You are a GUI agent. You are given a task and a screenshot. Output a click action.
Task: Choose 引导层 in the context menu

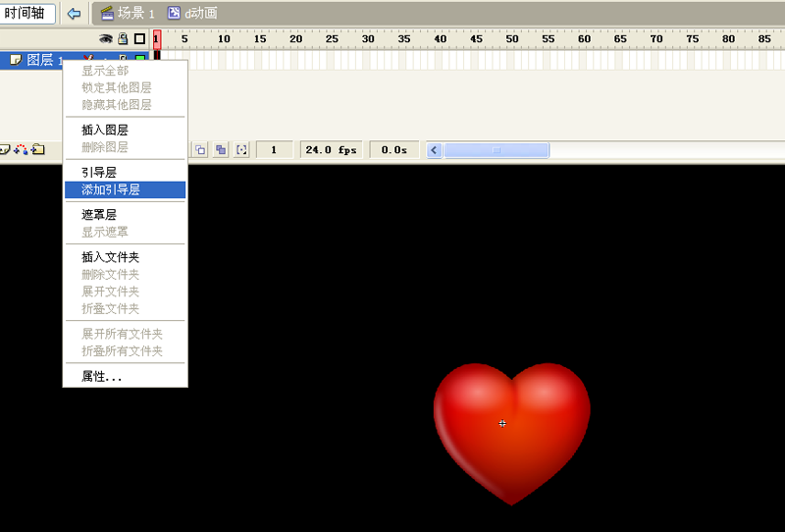[126, 173]
